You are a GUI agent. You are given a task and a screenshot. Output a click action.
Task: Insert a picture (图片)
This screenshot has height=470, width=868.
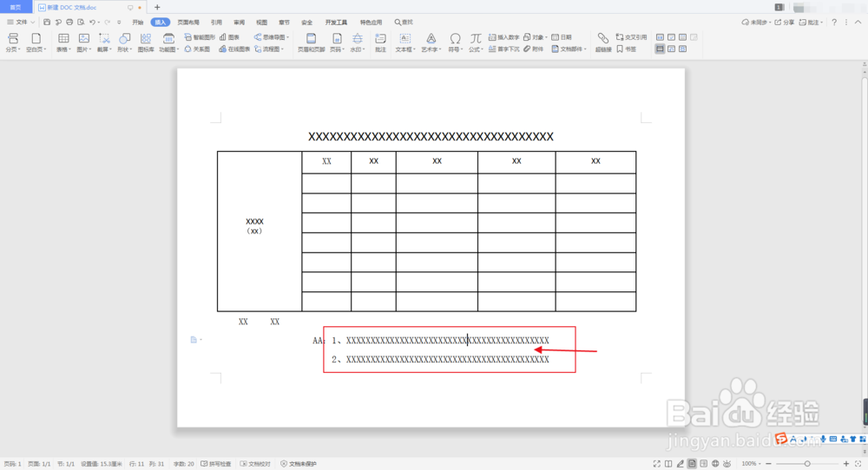click(83, 42)
